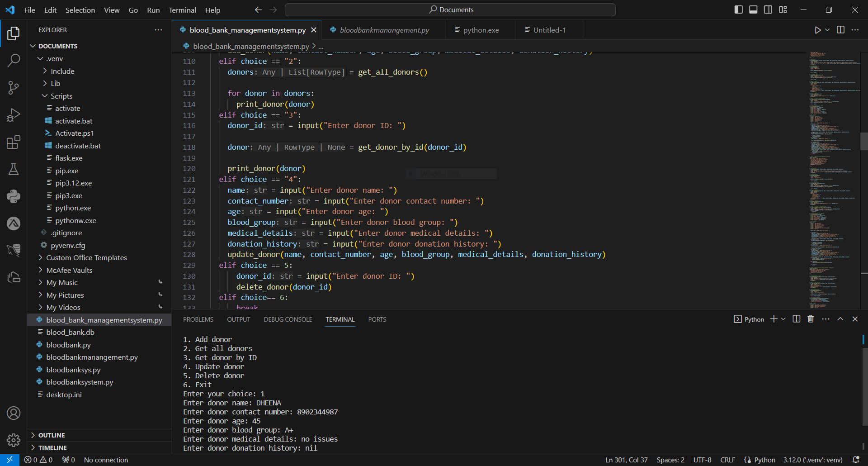
Task: Toggle the secondary side bar layout button
Action: pos(768,10)
